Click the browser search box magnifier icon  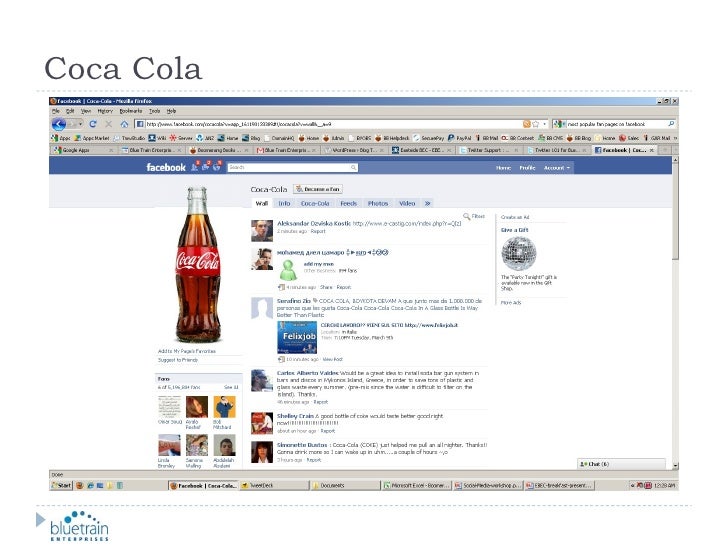(x=671, y=124)
